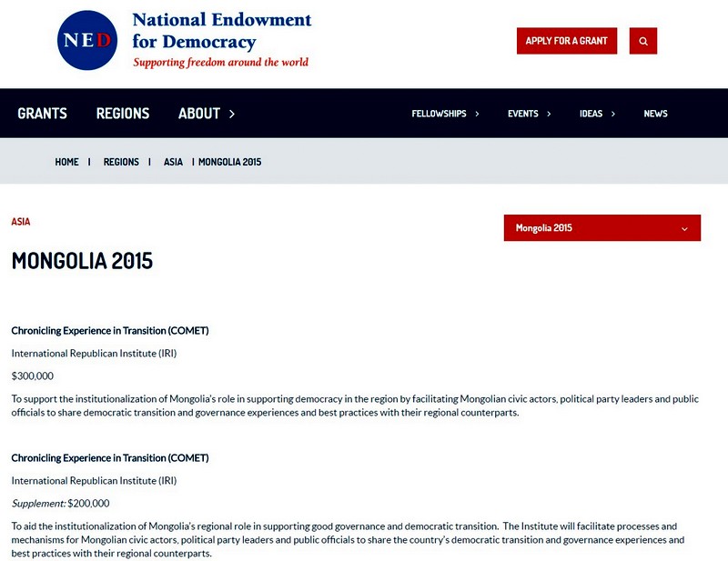Screen dimensions: 728x561
Task: Click the Supplement grant description paragraph
Action: [349, 540]
